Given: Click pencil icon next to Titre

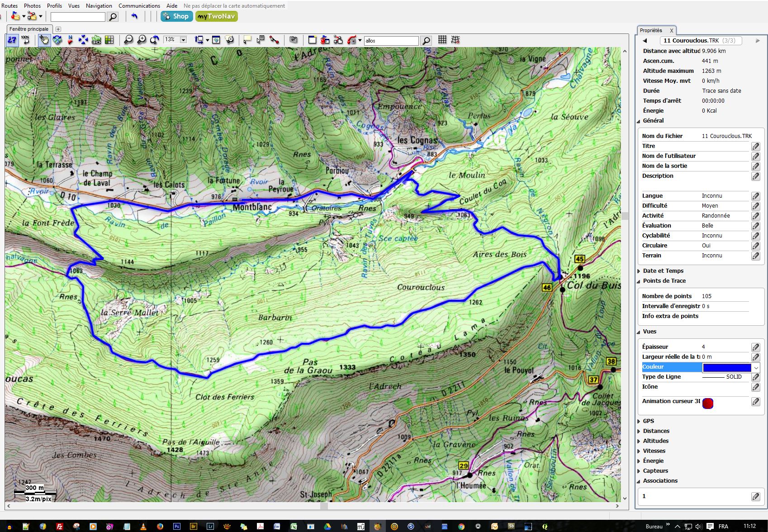Looking at the screenshot, I should pos(755,146).
